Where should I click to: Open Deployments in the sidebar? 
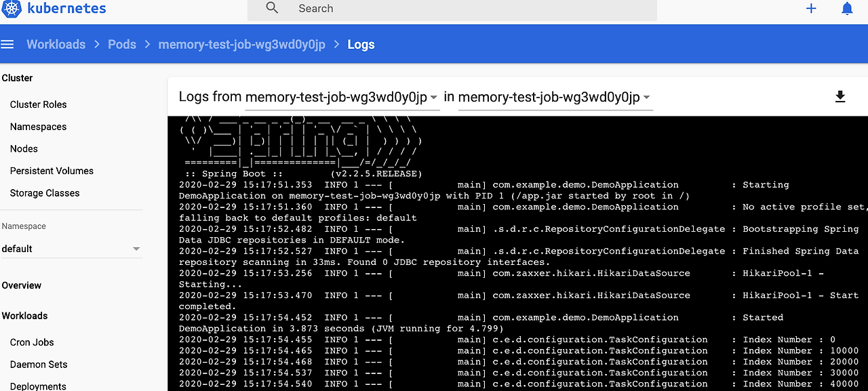pos(38,386)
